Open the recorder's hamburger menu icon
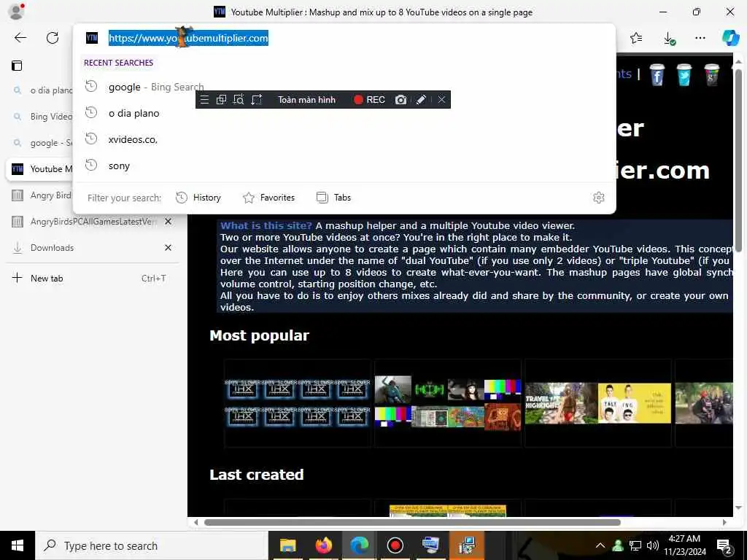 (x=204, y=99)
